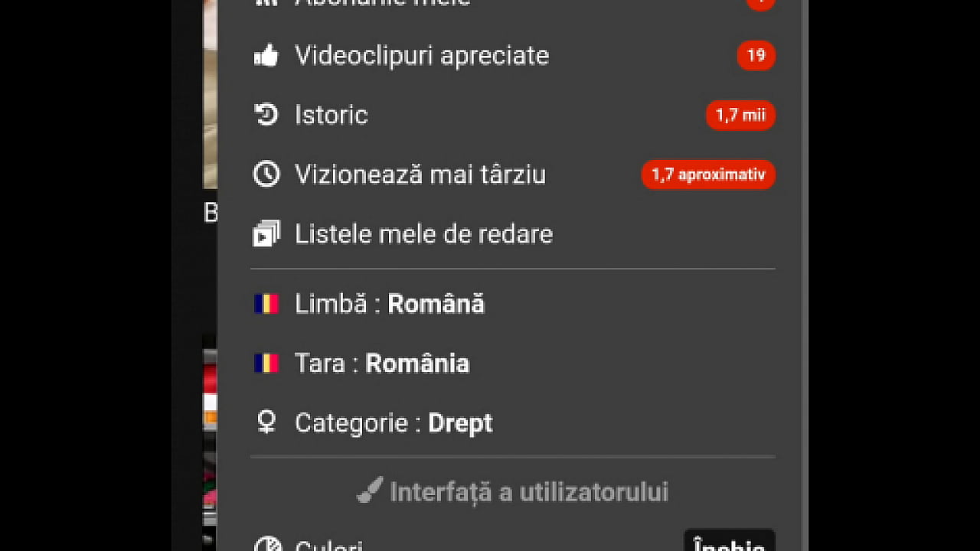
Task: Open Vizionează mai târziu from the menu
Action: [x=420, y=174]
